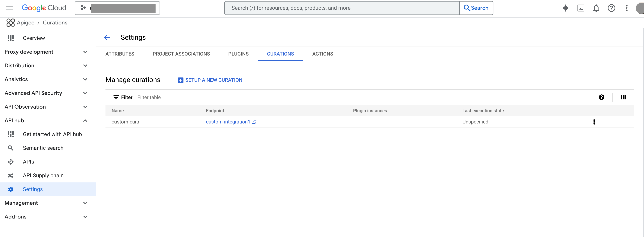
Task: Activate Cloud Shell
Action: click(x=581, y=8)
